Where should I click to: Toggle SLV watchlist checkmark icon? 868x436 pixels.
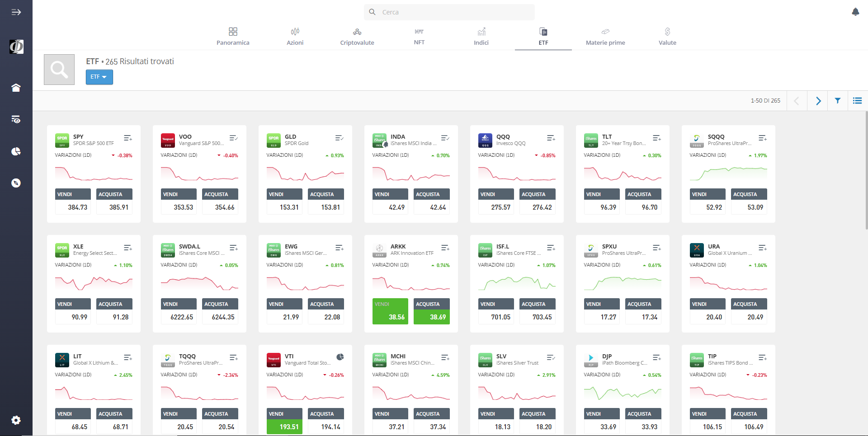click(x=551, y=357)
